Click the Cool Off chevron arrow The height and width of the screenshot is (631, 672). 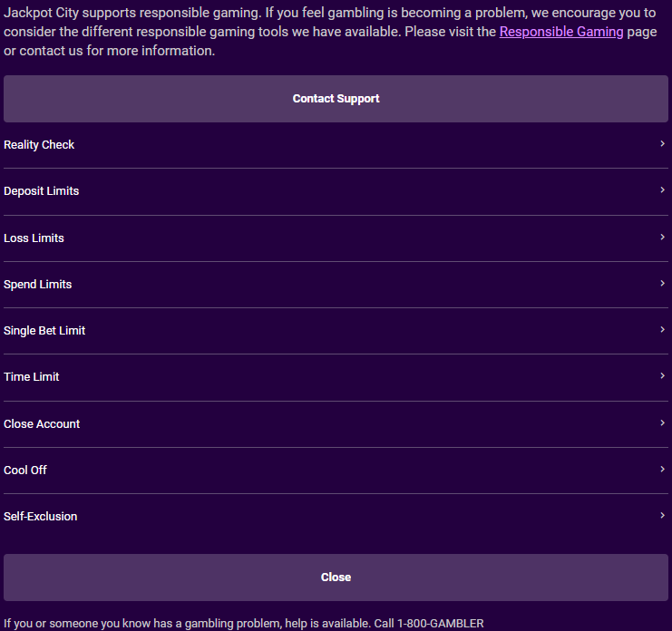pyautogui.click(x=662, y=470)
